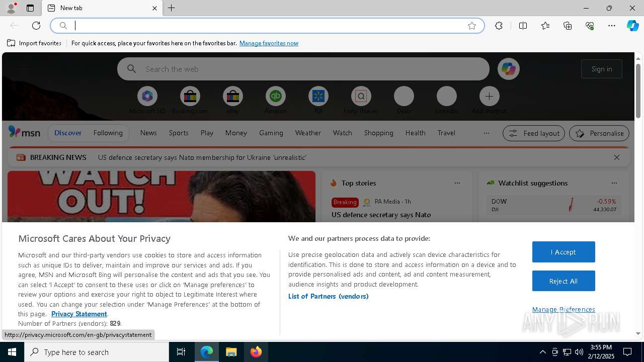Open the Windows Start menu
Screen dimensions: 644x362
pyautogui.click(x=12, y=352)
